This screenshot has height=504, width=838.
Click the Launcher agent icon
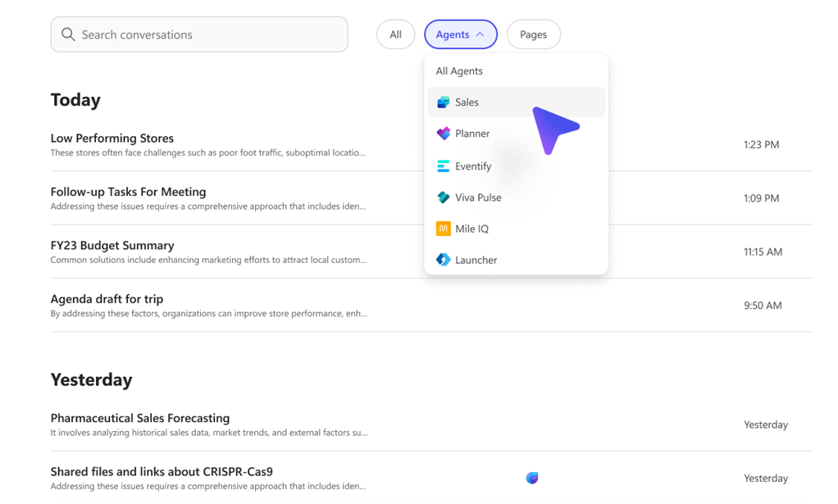[x=443, y=260]
